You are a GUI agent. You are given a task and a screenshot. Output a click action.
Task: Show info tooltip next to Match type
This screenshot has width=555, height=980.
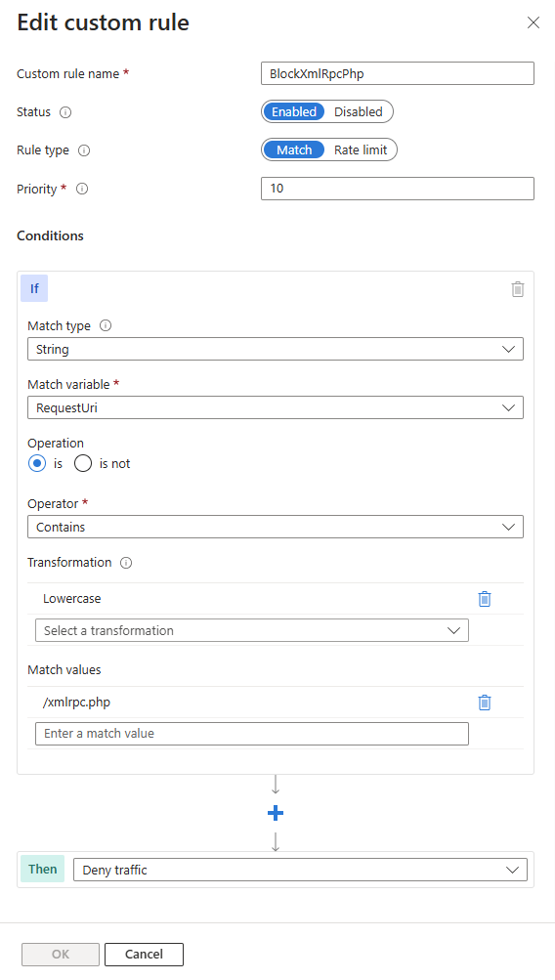tap(106, 325)
